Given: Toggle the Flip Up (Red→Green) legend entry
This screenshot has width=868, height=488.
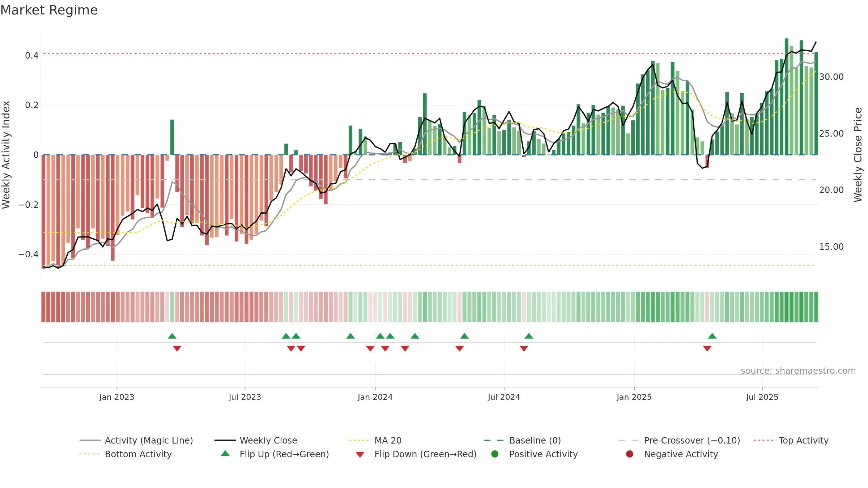Looking at the screenshot, I should pyautogui.click(x=275, y=454).
